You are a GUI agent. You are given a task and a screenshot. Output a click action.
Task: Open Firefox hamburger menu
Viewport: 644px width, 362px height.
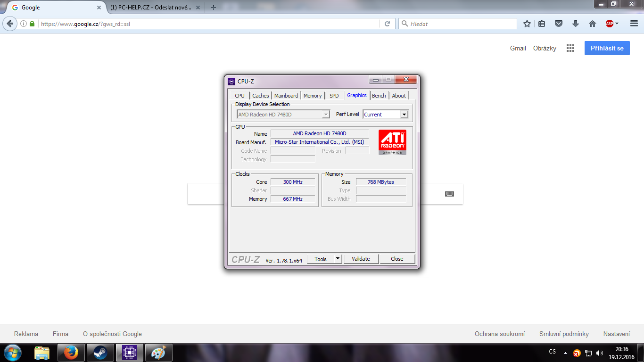[x=634, y=24]
